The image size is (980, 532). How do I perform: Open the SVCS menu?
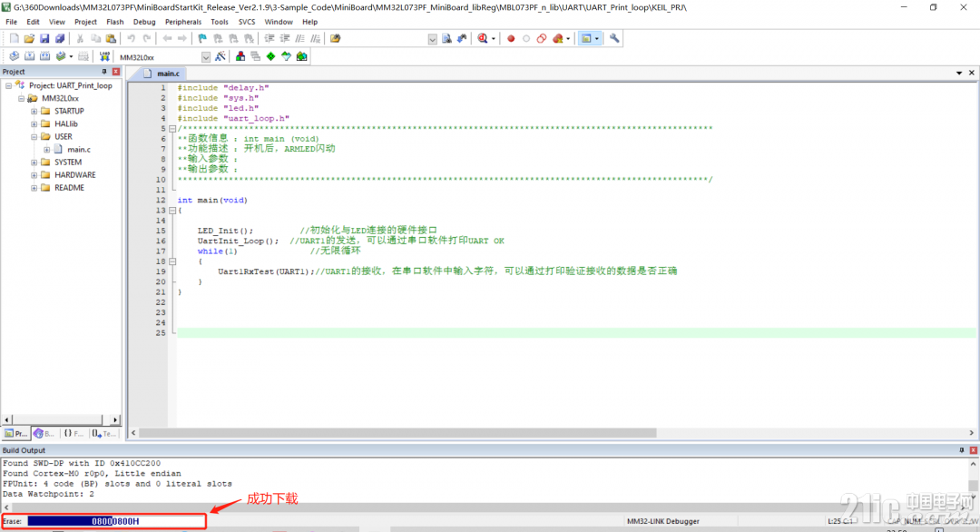[247, 22]
